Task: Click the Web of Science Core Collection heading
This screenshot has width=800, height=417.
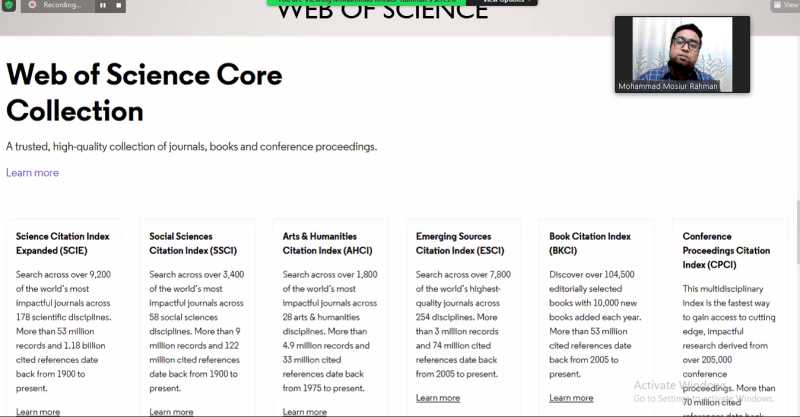Action: (x=144, y=92)
